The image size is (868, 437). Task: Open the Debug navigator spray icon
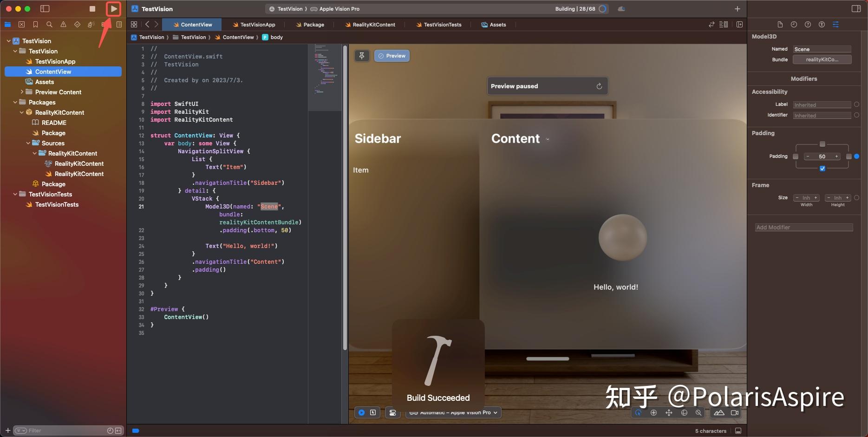(91, 25)
